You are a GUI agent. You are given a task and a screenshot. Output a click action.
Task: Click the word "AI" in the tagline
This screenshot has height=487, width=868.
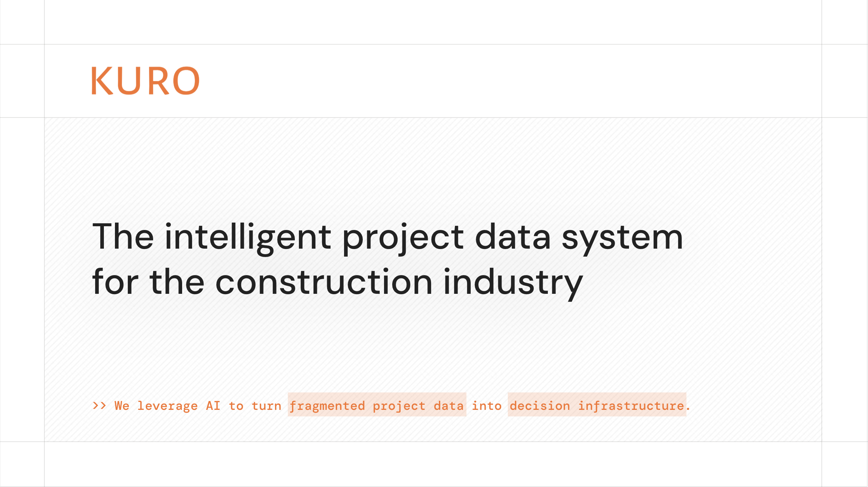coord(213,405)
